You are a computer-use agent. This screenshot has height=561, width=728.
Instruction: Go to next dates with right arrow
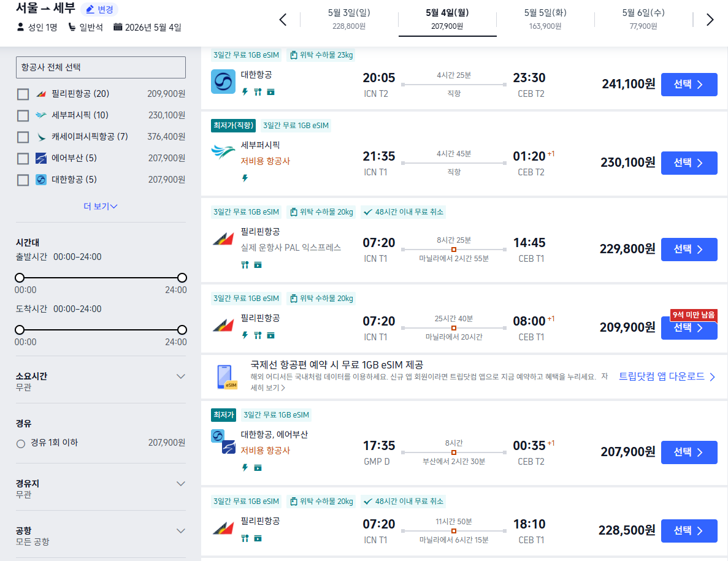(x=710, y=20)
